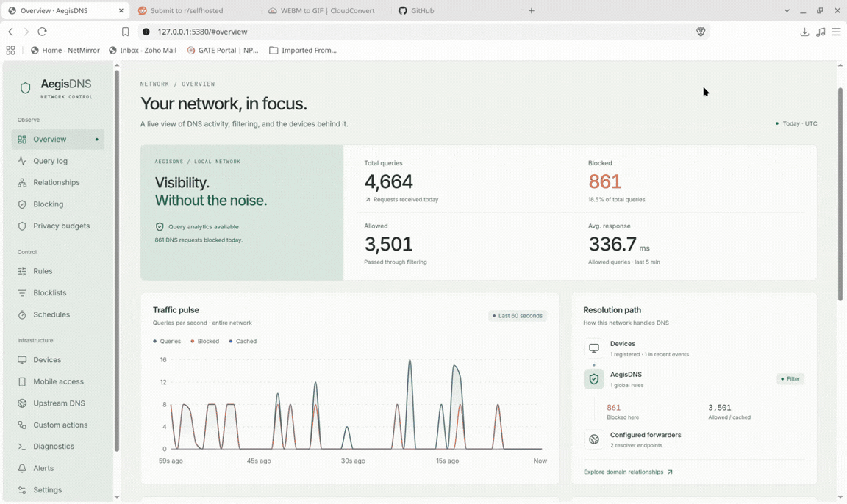Open the Query log sidebar icon
The image size is (847, 504).
22,161
